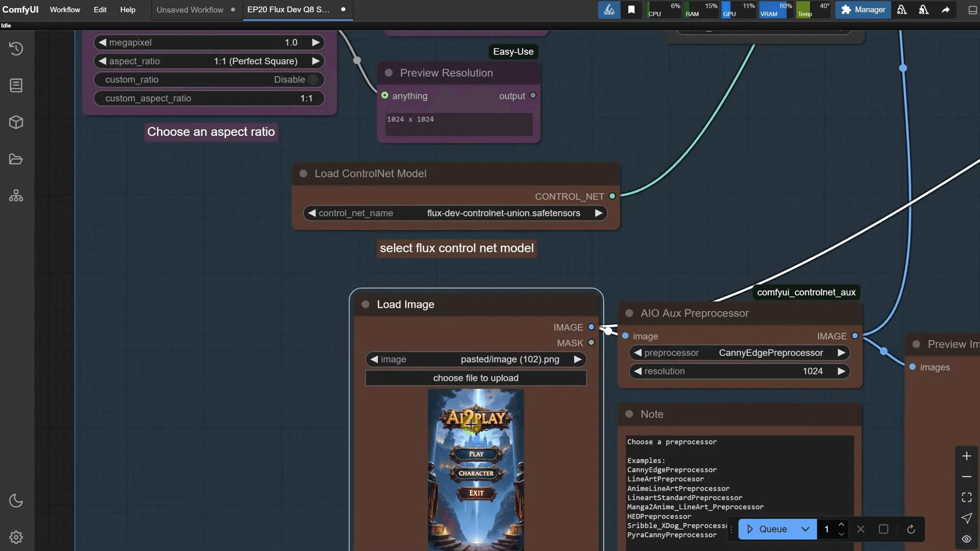Click the Load Image preview thumbnail
This screenshot has width=980, height=551.
476,469
